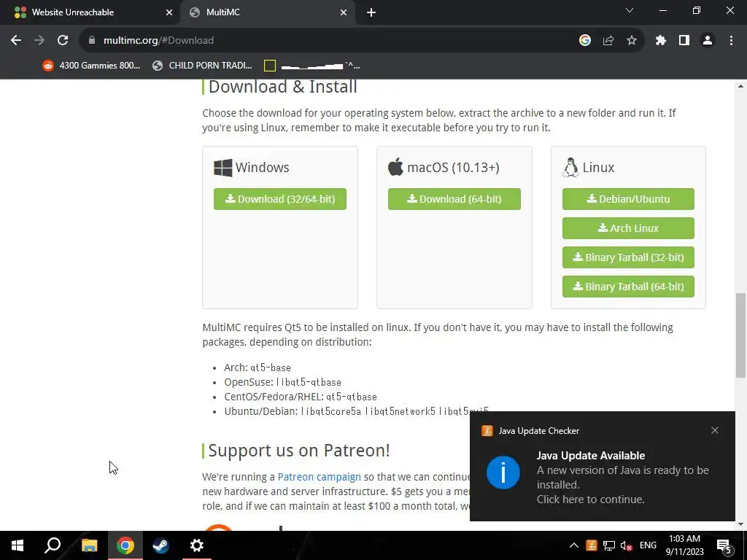
Task: Open network status from tray
Action: tap(609, 545)
